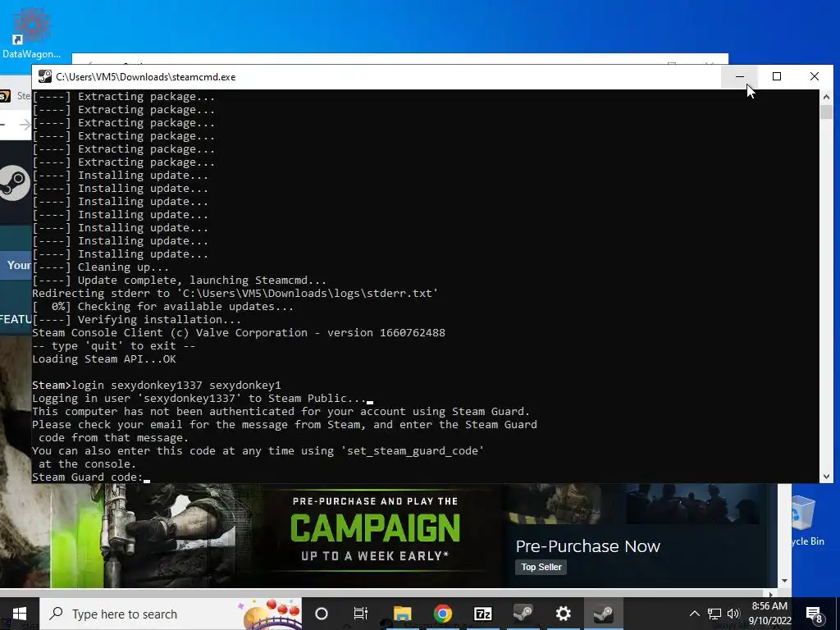Click the forward arrow in the Steam window
This screenshot has width=840, height=630.
(x=25, y=125)
